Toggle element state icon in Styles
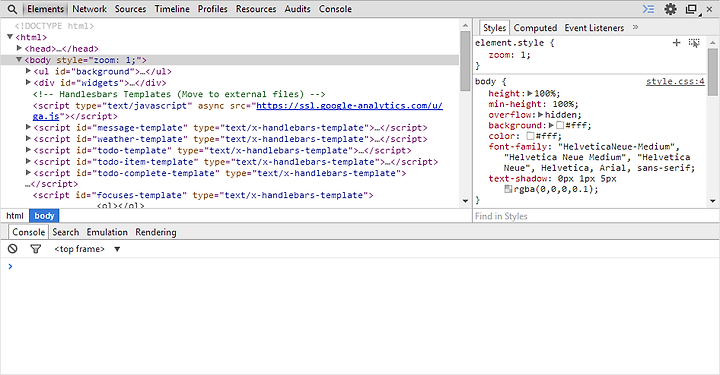720x375 pixels. point(694,43)
